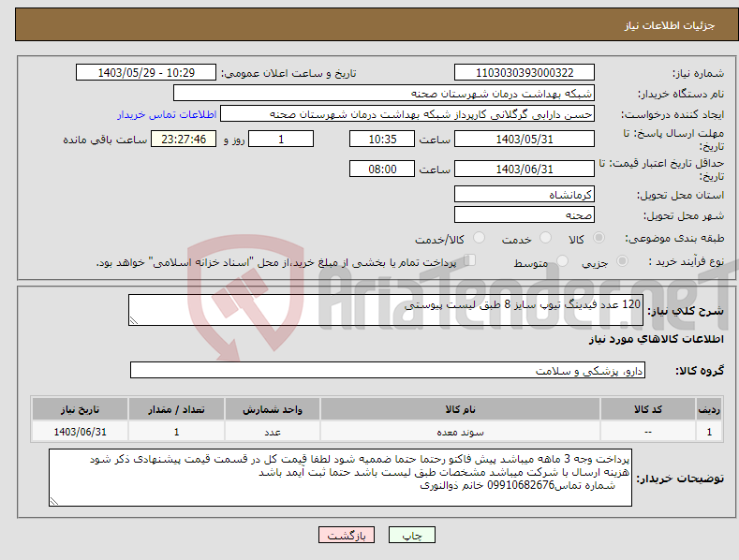739x560 pixels.
Task: Click the واحد شمارش column header
Action: point(273,409)
